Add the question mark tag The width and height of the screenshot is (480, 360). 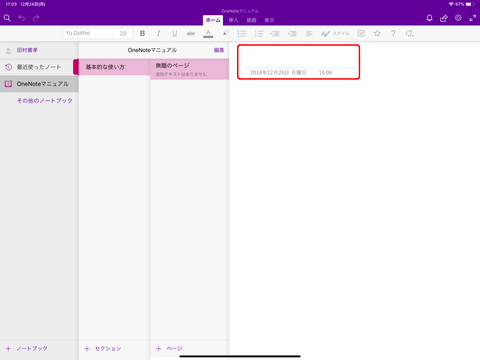[x=393, y=33]
